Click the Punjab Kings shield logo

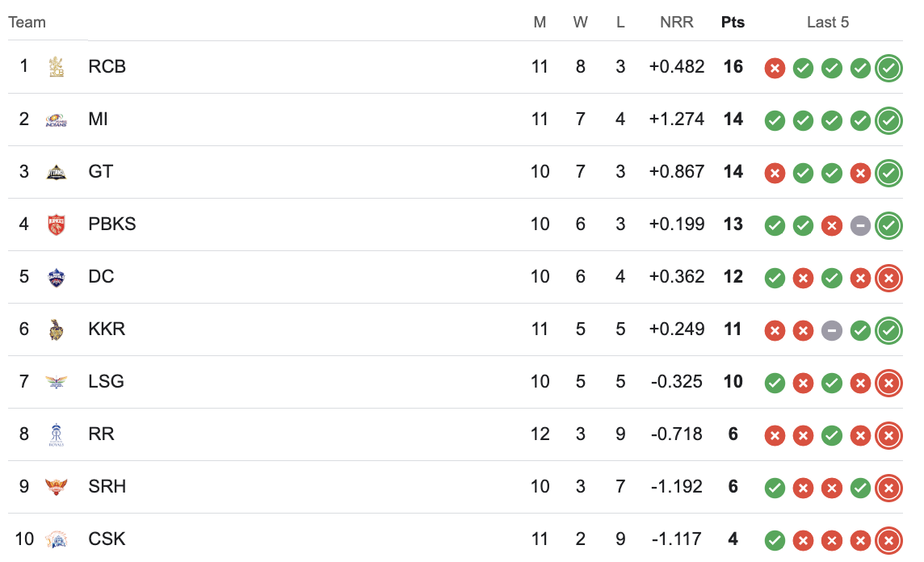coord(56,224)
